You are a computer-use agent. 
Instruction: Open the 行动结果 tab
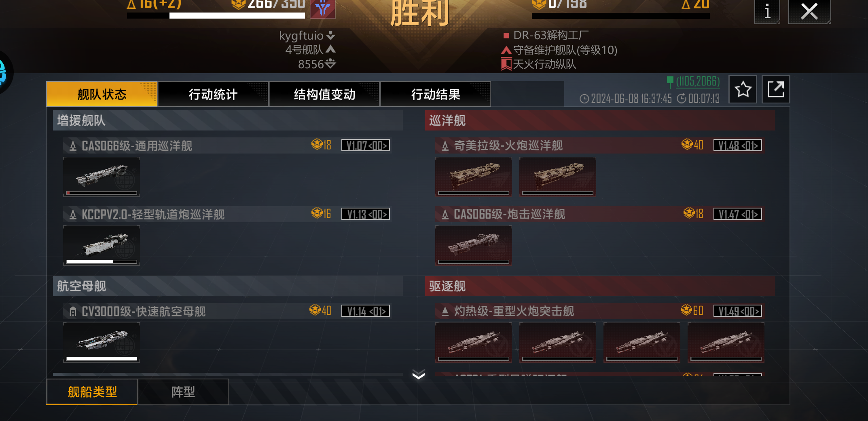(436, 95)
